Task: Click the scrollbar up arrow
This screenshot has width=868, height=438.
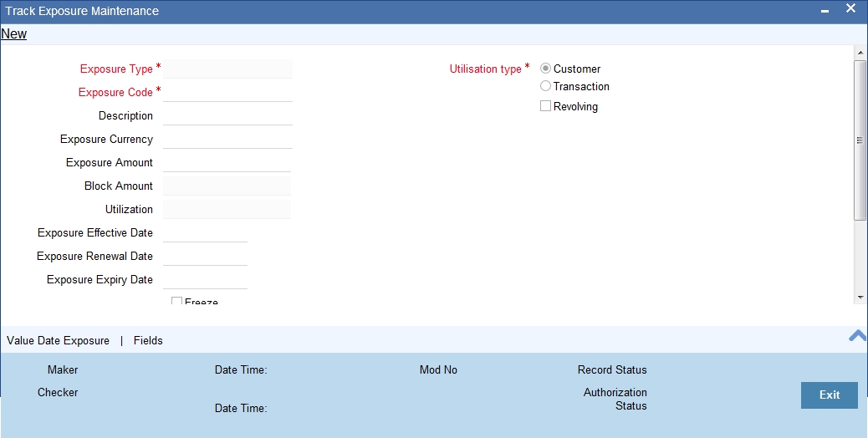Action: [x=860, y=53]
